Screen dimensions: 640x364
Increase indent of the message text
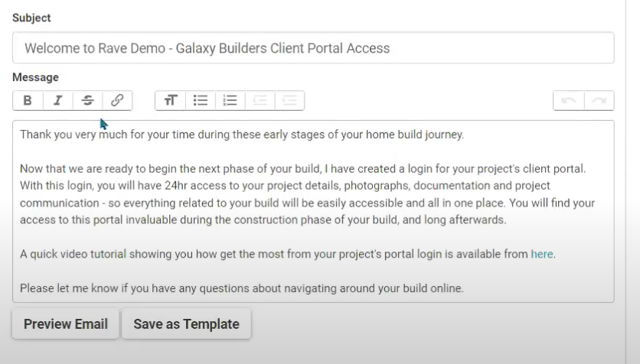tap(289, 100)
